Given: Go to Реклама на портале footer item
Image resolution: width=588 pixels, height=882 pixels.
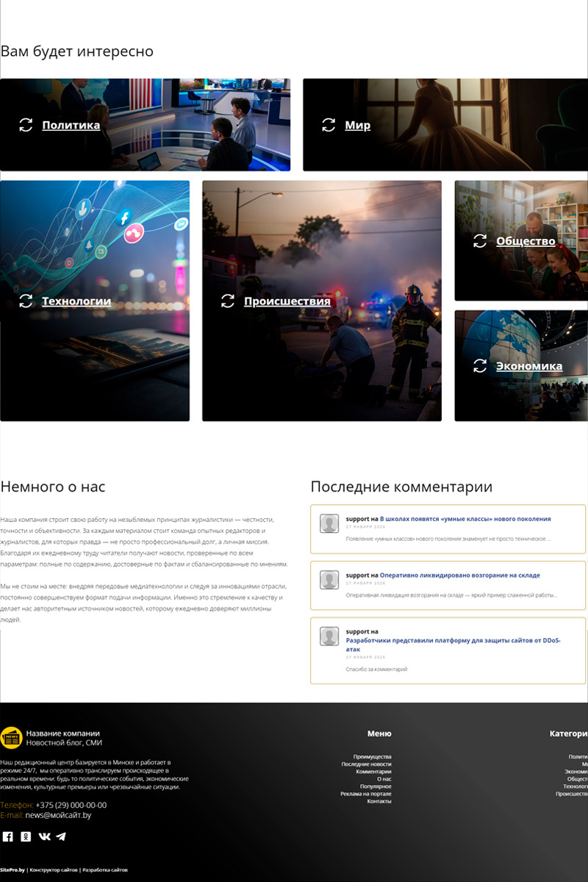Looking at the screenshot, I should [x=365, y=794].
